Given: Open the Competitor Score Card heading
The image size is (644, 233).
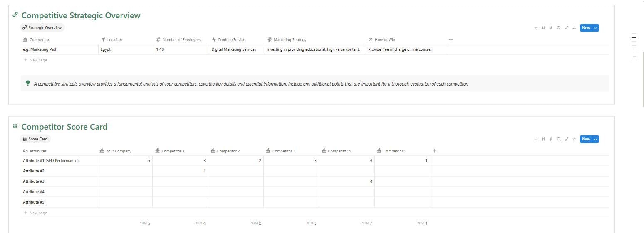Looking at the screenshot, I should point(64,127).
